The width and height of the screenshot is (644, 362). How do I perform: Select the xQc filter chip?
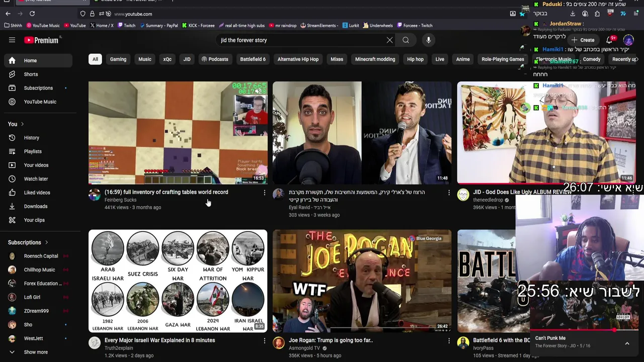(x=167, y=59)
